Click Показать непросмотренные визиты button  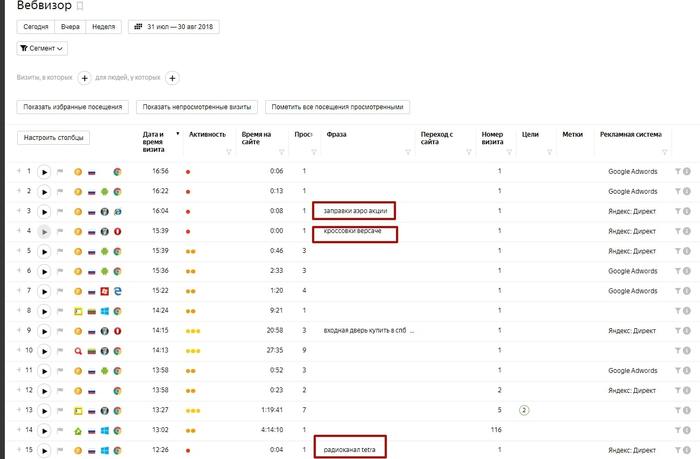coord(197,107)
